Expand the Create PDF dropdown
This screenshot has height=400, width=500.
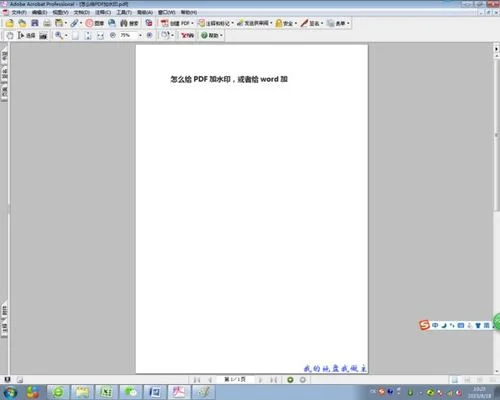click(177, 23)
